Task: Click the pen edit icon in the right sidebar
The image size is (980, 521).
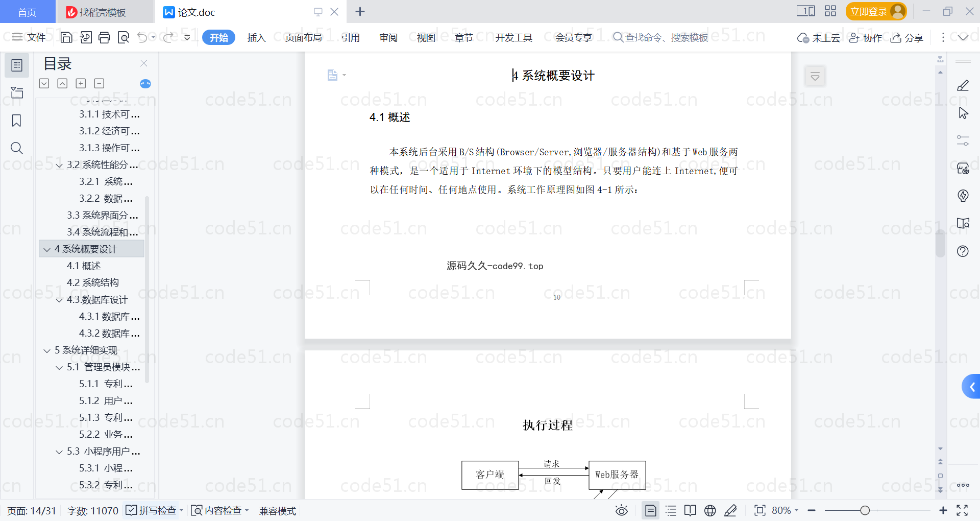Action: [963, 85]
